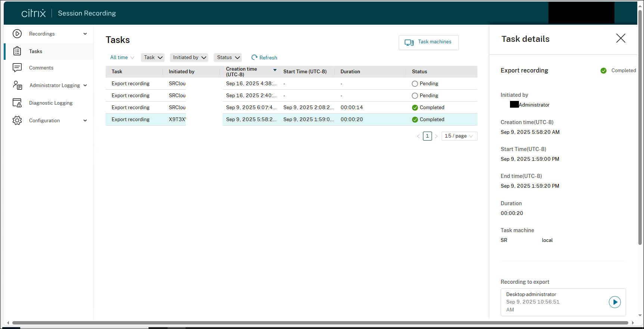Expand the Recordings menu chevron
This screenshot has width=644, height=329.
point(85,34)
